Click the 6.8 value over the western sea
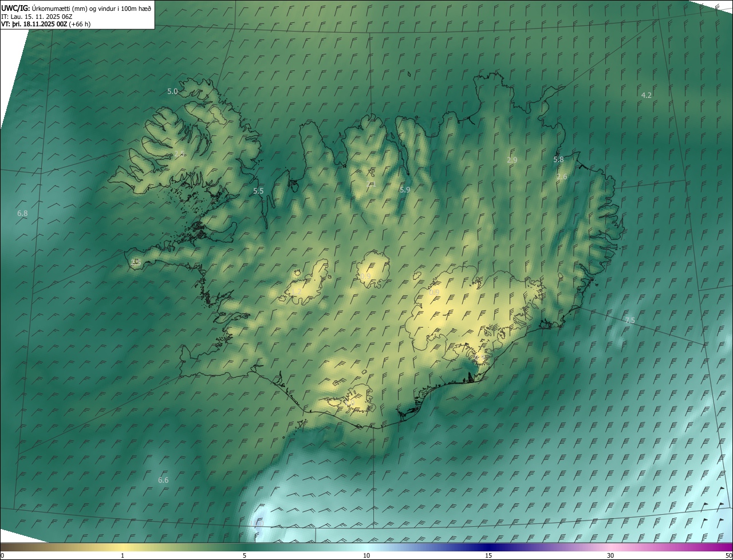The width and height of the screenshot is (733, 560). point(22,213)
